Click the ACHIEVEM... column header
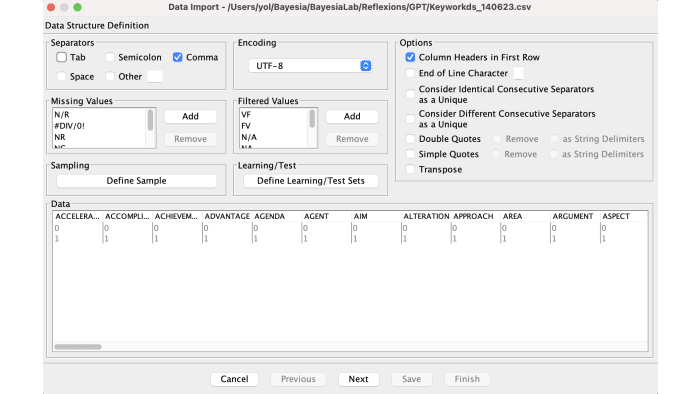700x394 pixels. pos(177,216)
